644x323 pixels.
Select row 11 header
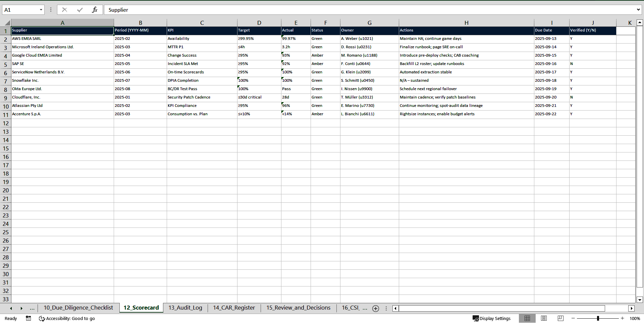[6, 115]
